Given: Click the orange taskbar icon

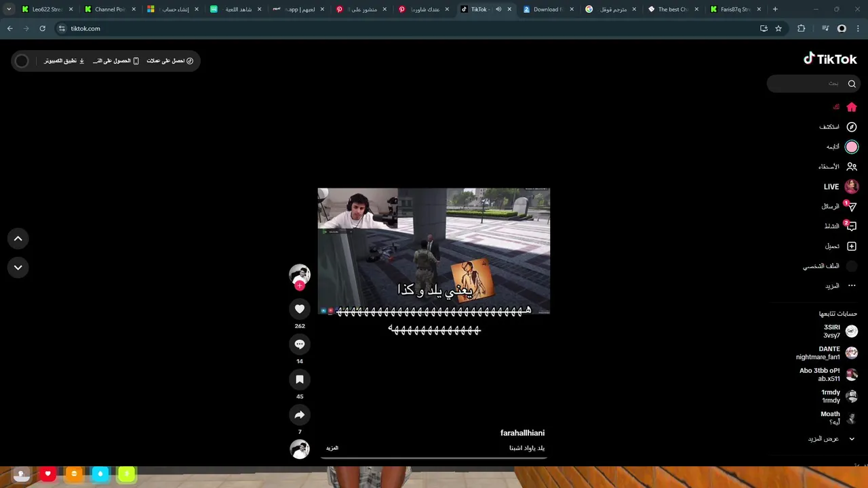Looking at the screenshot, I should click(x=74, y=474).
